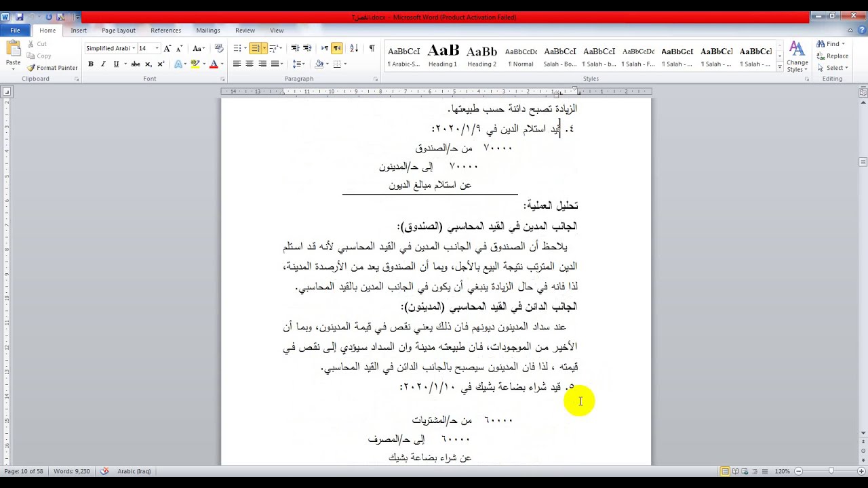Apply subscript formatting

pyautogui.click(x=148, y=64)
